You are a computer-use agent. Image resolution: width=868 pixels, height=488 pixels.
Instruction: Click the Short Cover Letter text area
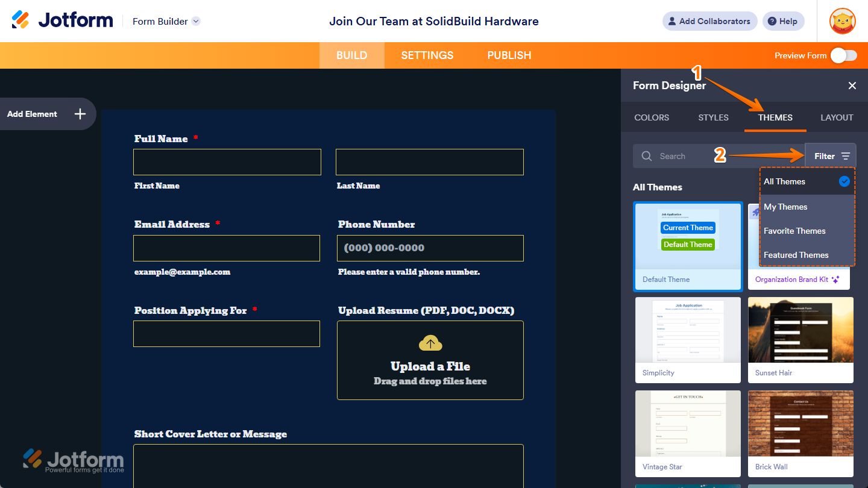tap(329, 466)
